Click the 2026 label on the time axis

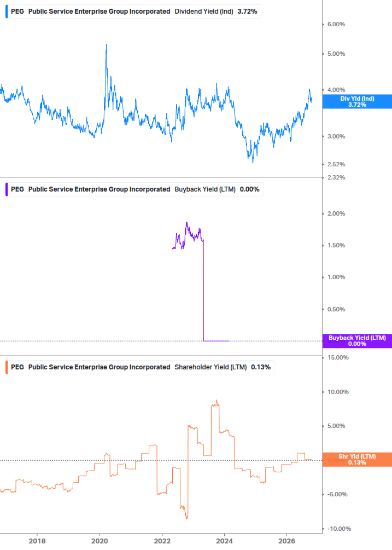point(286,541)
